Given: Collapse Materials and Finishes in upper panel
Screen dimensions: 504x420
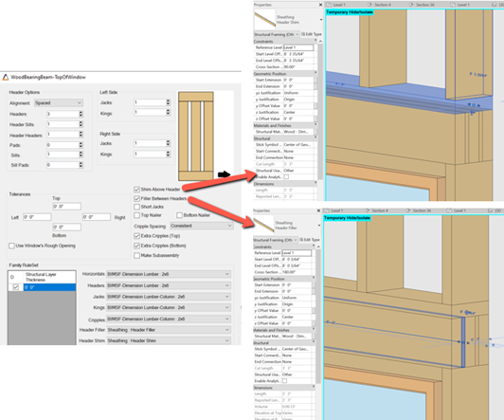Looking at the screenshot, I should coord(315,124).
